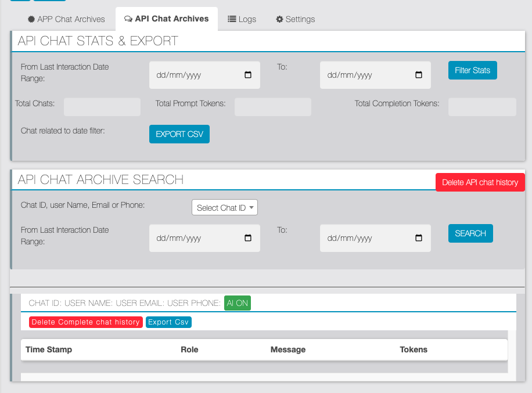This screenshot has width=532, height=393.
Task: Click the Total Chats field
Action: pyautogui.click(x=102, y=107)
